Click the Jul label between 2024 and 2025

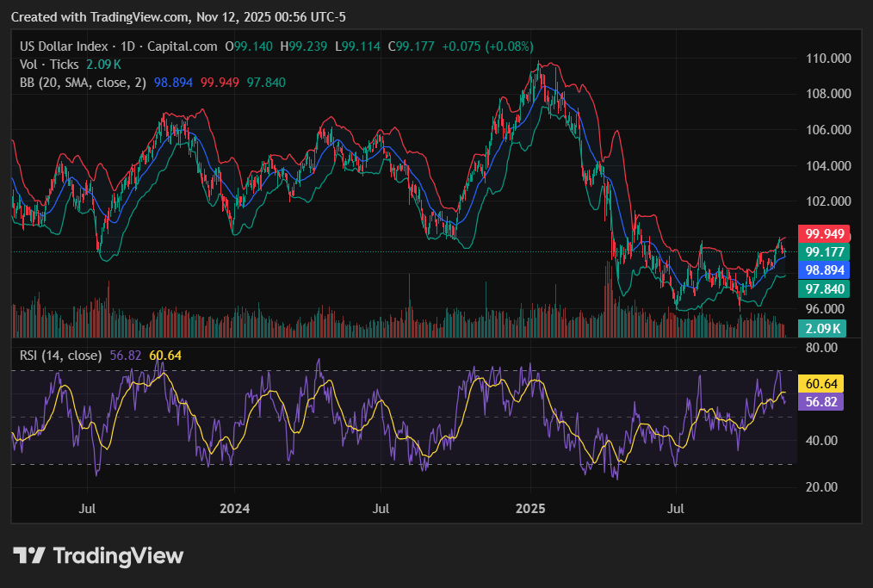pyautogui.click(x=381, y=509)
